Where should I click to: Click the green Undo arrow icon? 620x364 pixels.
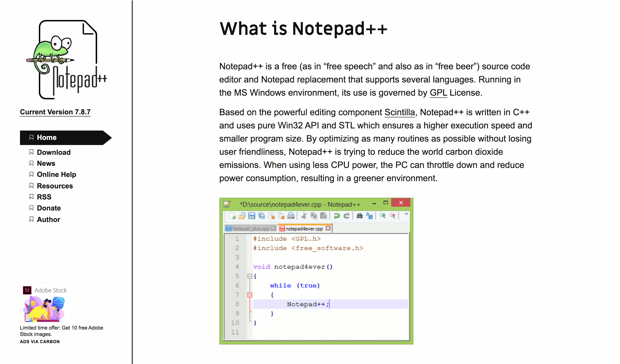pyautogui.click(x=337, y=216)
